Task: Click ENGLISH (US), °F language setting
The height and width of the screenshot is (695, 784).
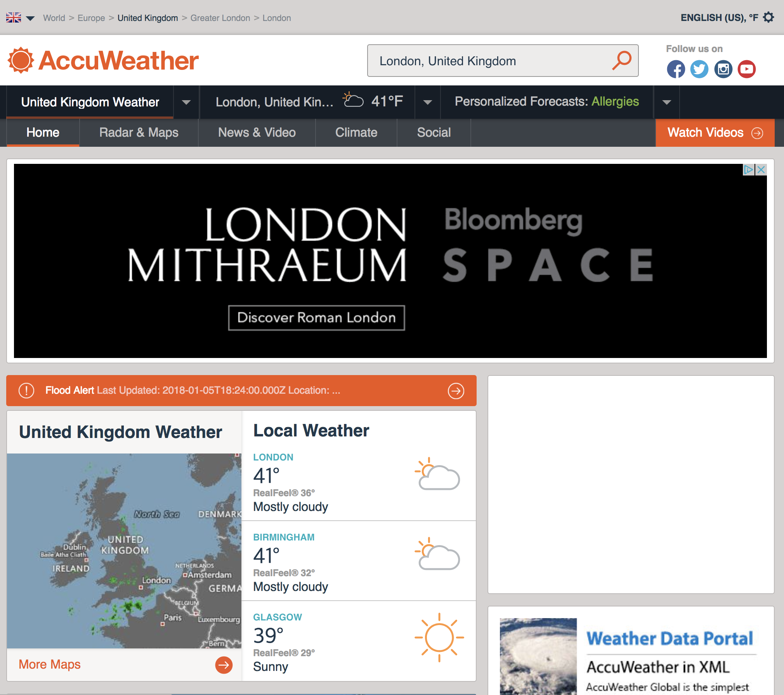Action: click(719, 17)
